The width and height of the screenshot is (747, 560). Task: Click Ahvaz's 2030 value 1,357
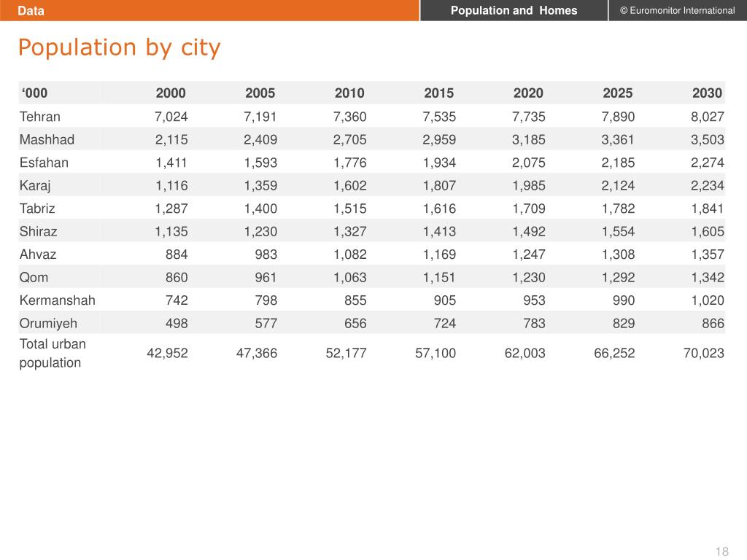coord(708,254)
